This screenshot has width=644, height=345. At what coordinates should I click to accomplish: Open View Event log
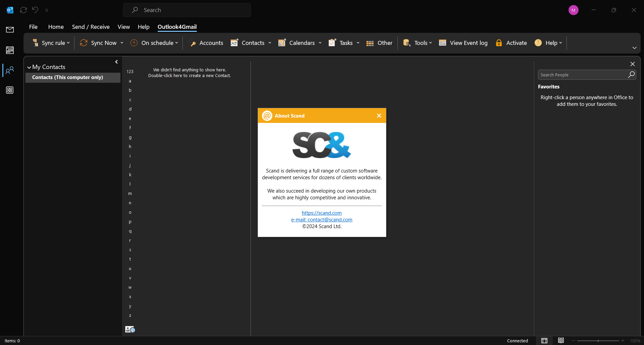pos(463,43)
